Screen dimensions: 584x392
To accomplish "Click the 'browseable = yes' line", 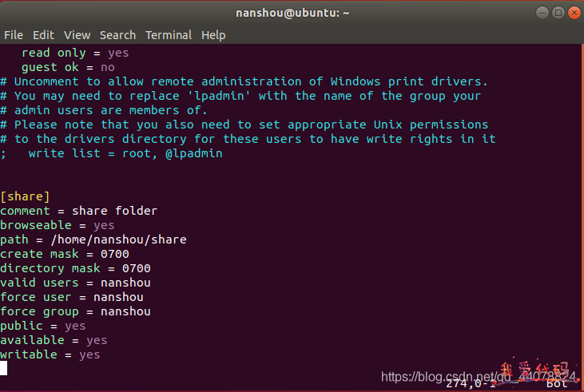I will click(x=58, y=225).
